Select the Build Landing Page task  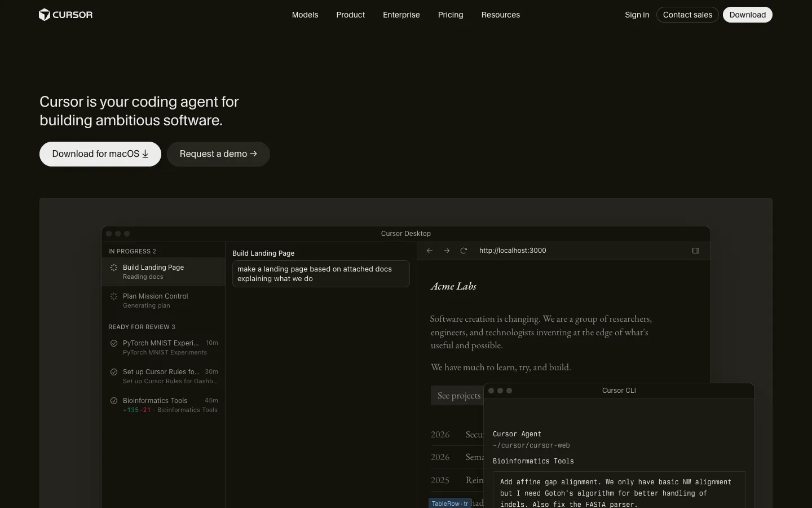pos(164,272)
